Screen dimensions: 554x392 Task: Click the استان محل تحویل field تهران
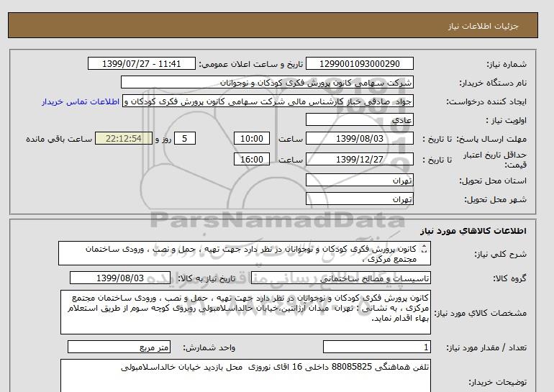coord(359,180)
